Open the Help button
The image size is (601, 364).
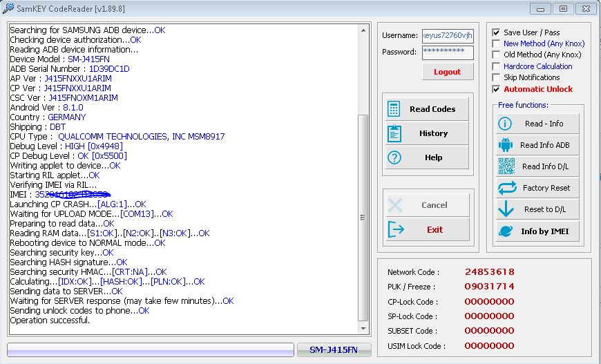click(427, 157)
